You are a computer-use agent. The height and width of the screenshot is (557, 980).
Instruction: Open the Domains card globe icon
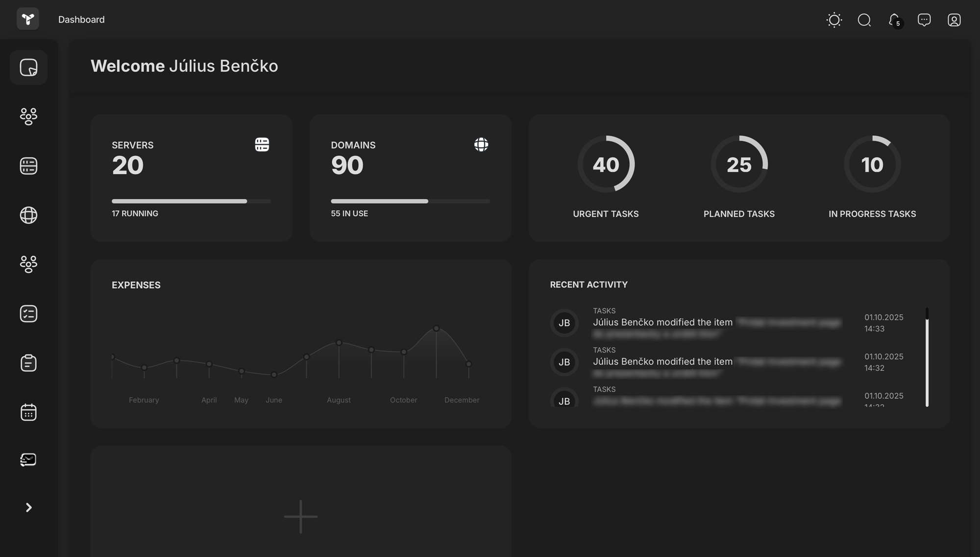pos(481,145)
